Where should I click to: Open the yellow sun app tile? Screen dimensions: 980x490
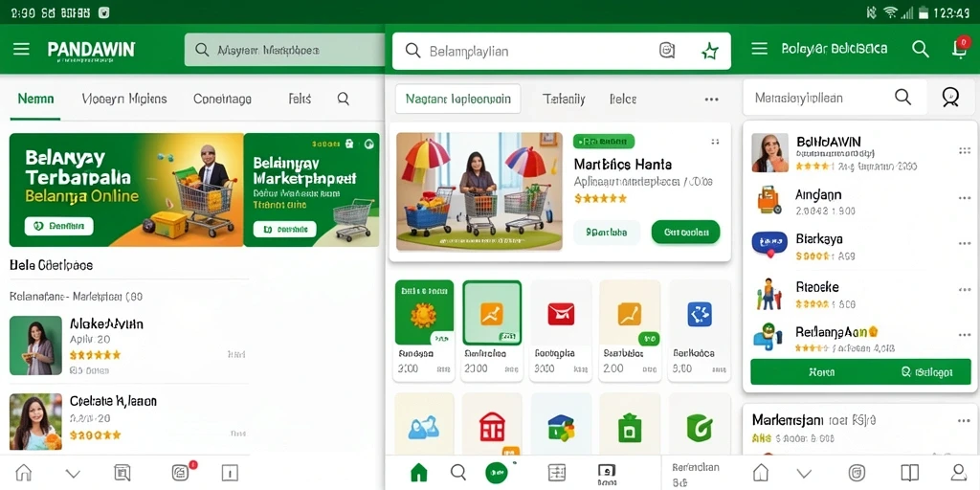coord(424,313)
